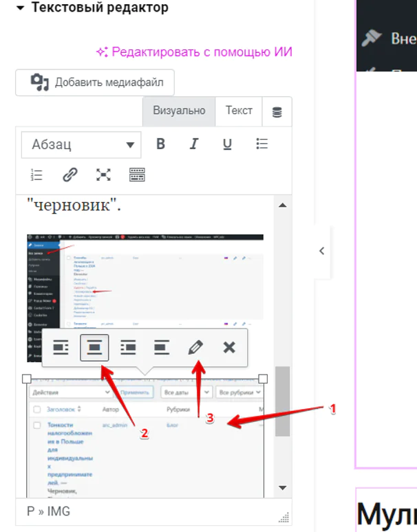Viewport: 417px width, 532px height.
Task: Click Редактировать с помощью ИИ link
Action: click(194, 52)
